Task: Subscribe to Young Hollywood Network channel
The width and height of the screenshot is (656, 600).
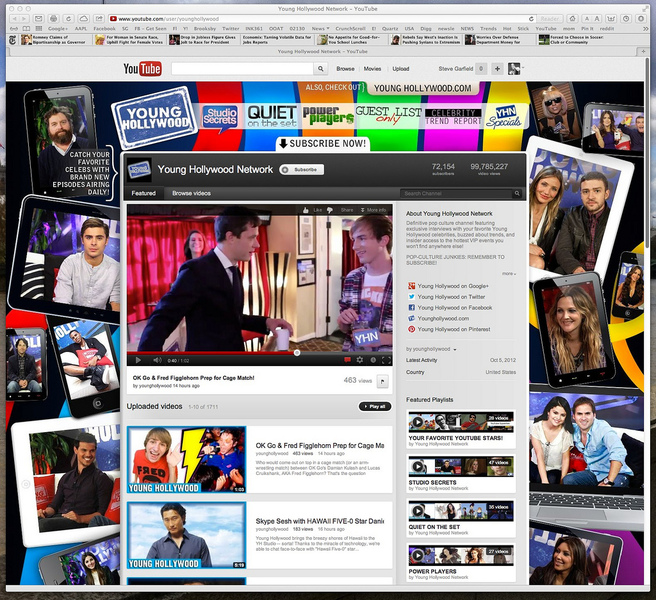Action: coord(304,170)
